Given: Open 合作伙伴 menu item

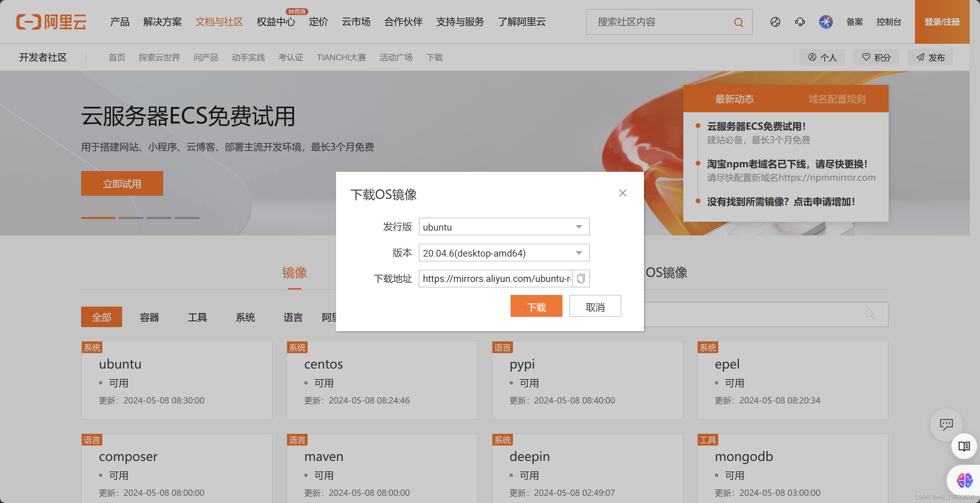Looking at the screenshot, I should click(x=403, y=22).
